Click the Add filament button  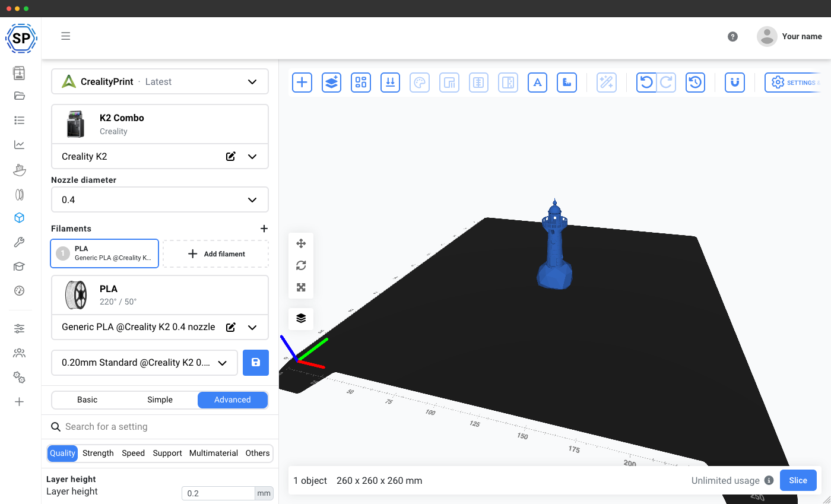216,254
